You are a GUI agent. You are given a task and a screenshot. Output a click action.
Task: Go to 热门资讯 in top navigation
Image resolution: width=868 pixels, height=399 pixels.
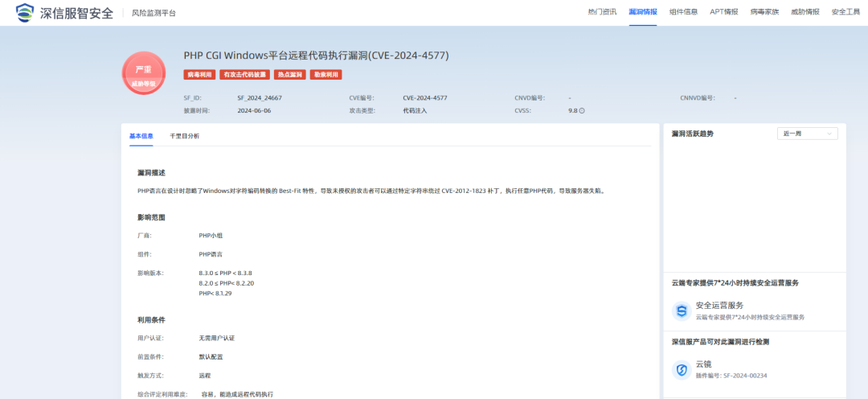pos(602,12)
